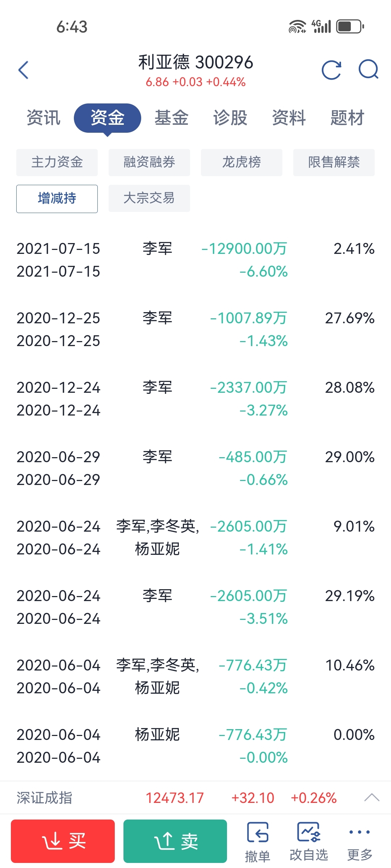Choose the 大宗交易 filter chip

pos(149,198)
